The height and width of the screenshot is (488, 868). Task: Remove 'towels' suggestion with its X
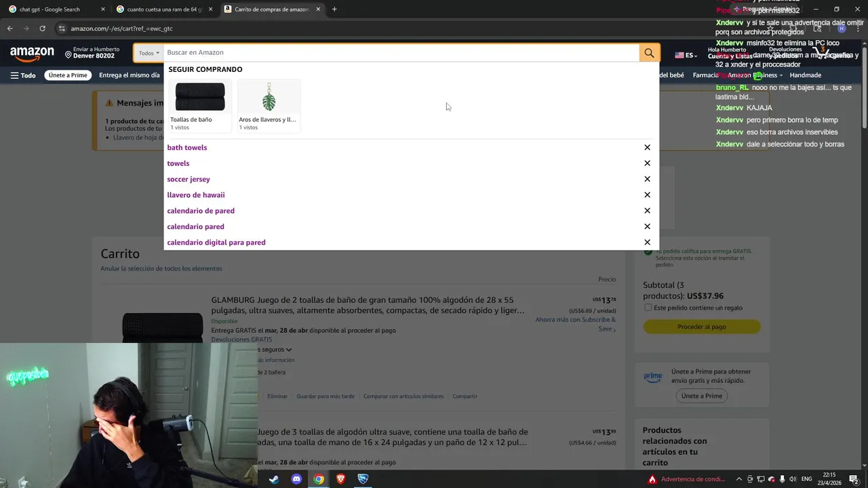(647, 163)
